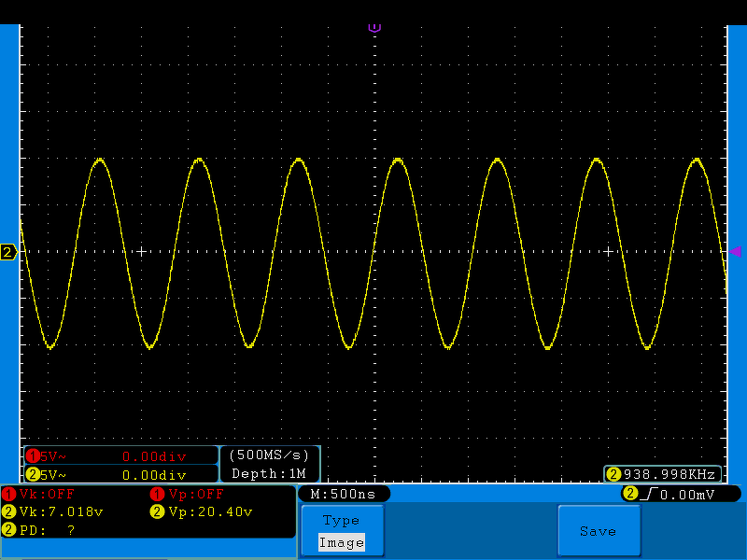Screen dimensions: 747x560
Task: Click the channel 2 5V~ scale readout
Action: [x=53, y=475]
